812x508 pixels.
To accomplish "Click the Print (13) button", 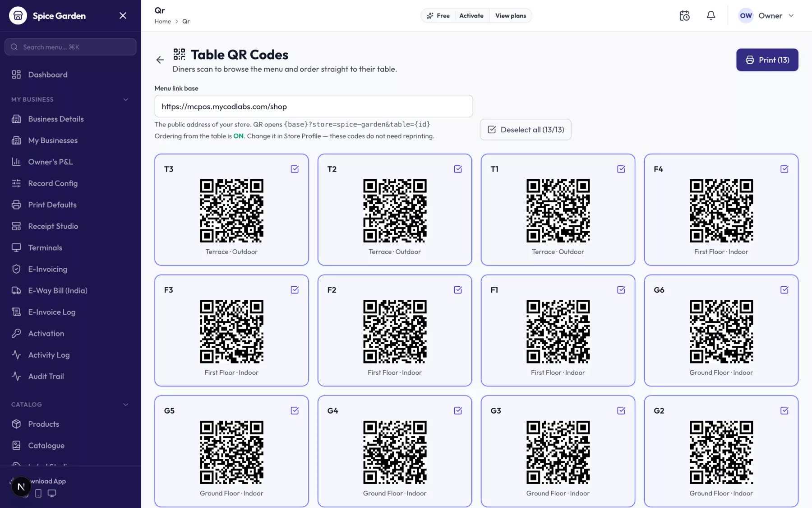I will coord(767,60).
